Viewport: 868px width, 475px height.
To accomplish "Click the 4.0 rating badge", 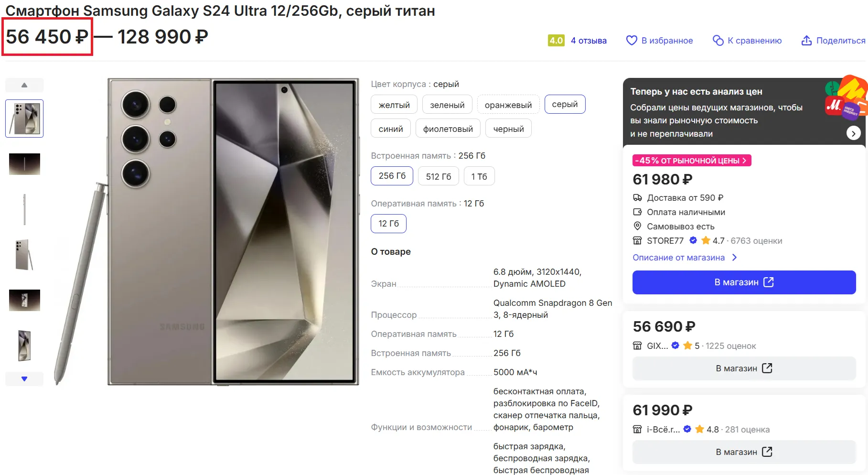I will 556,41.
